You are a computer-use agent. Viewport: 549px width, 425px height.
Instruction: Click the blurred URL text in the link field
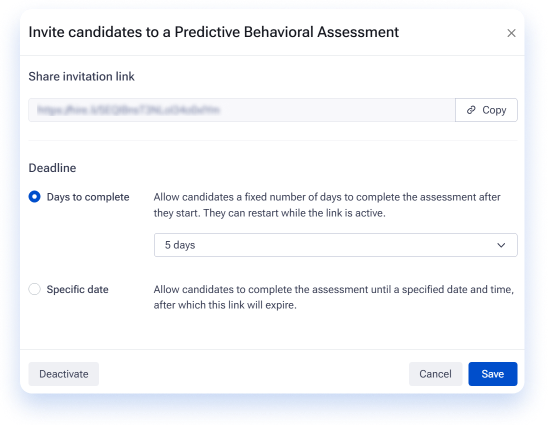pos(128,110)
